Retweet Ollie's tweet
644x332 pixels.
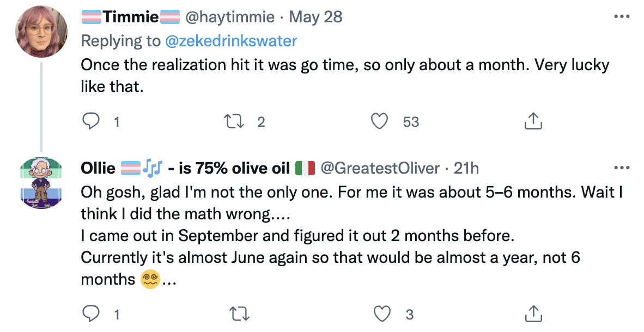pos(240,313)
